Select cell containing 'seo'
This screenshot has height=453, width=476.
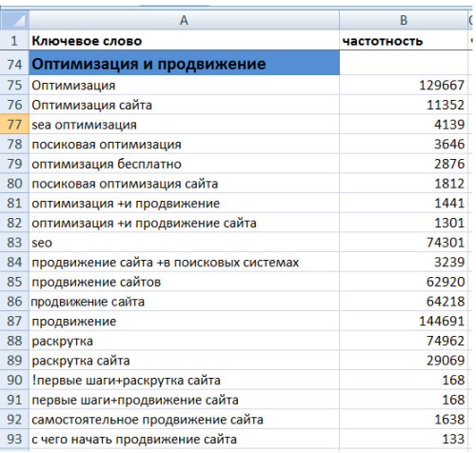pyautogui.click(x=184, y=243)
